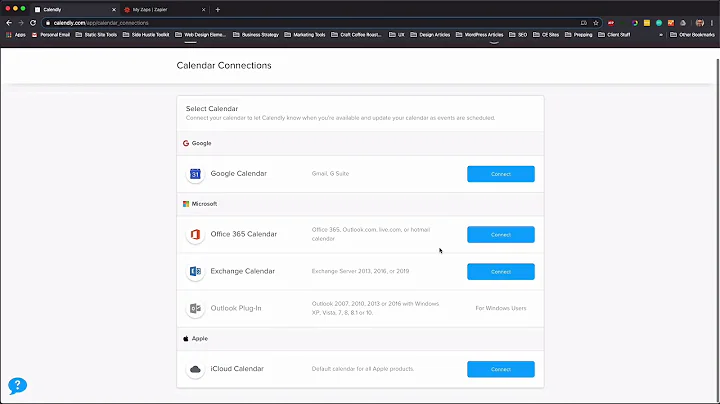Image resolution: width=720 pixels, height=404 pixels.
Task: Connect Office 365 Calendar
Action: [x=501, y=235]
